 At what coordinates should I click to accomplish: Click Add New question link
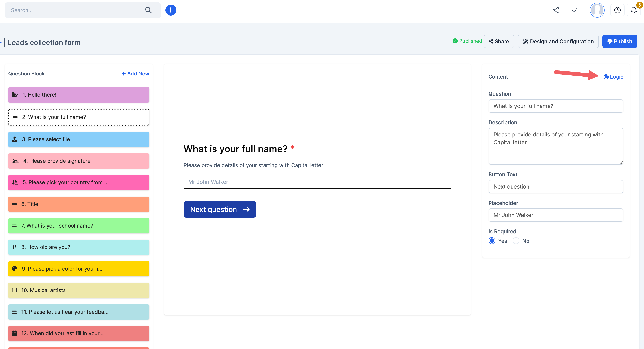[x=135, y=74]
